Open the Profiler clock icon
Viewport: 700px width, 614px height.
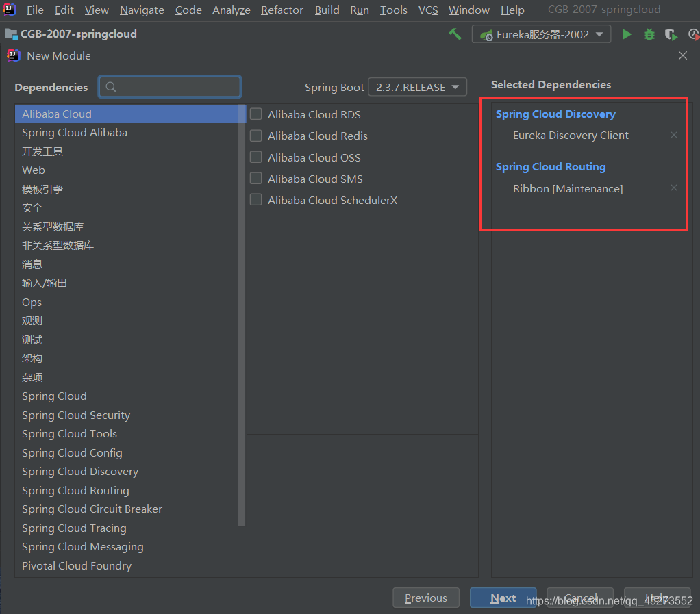[692, 34]
